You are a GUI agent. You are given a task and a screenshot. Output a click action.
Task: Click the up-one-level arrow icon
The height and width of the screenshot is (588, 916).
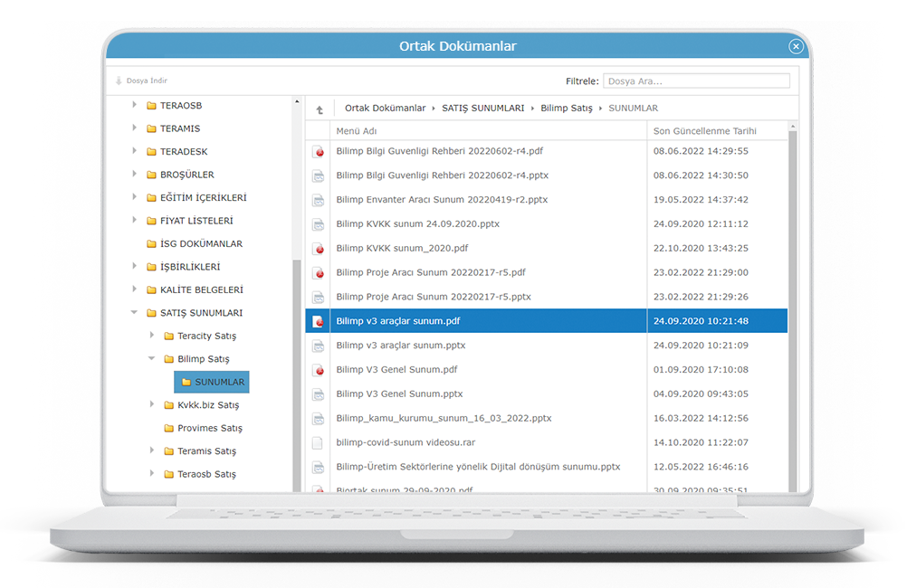(x=320, y=109)
